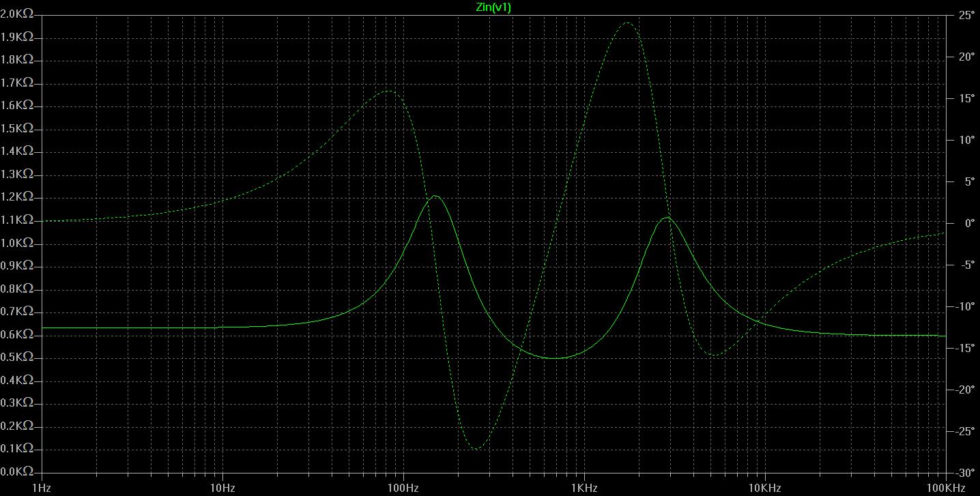Click the 100KHz frequency axis label
The width and height of the screenshot is (980, 496).
(x=946, y=488)
